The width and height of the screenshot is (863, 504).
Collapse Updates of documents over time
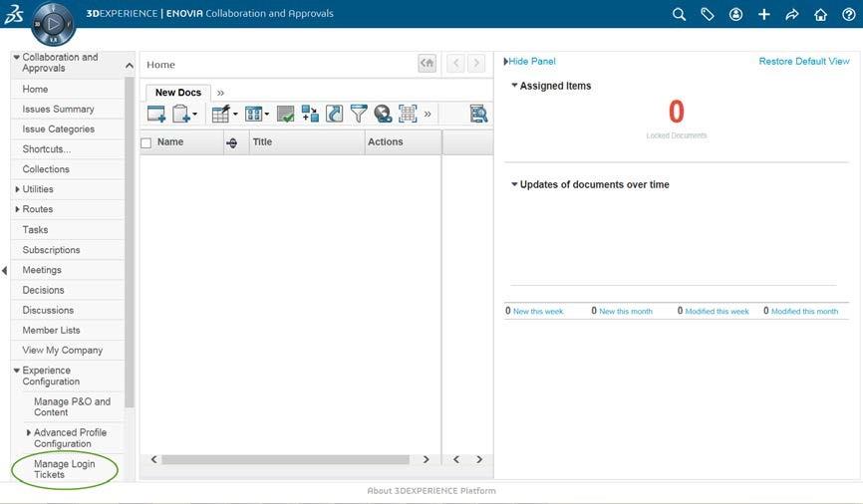514,184
